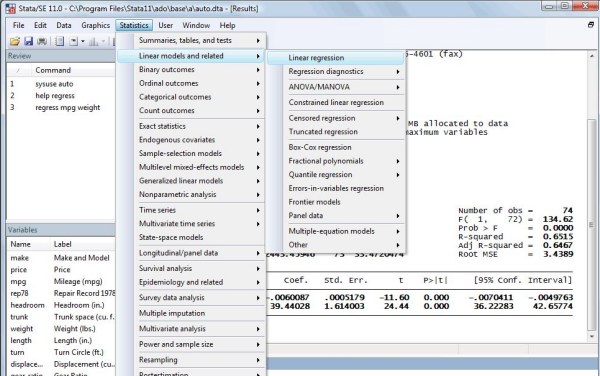The image size is (600, 376).
Task: Open the Edit menu
Action: click(40, 25)
